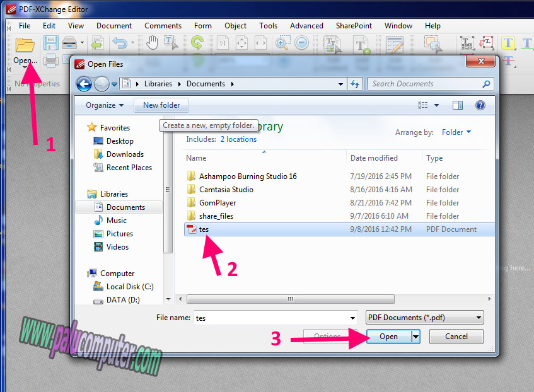Click the Fit Page icon
Viewport: 534px width, 392px height.
pos(242,43)
